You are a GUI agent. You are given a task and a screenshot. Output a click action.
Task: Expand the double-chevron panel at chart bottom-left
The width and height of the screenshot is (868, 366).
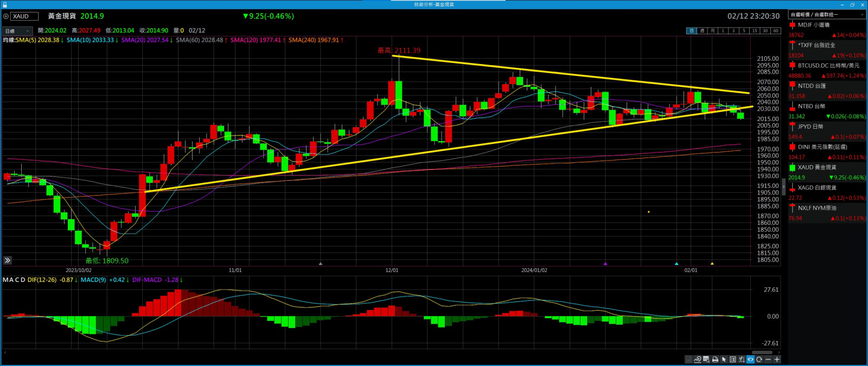tap(8, 261)
